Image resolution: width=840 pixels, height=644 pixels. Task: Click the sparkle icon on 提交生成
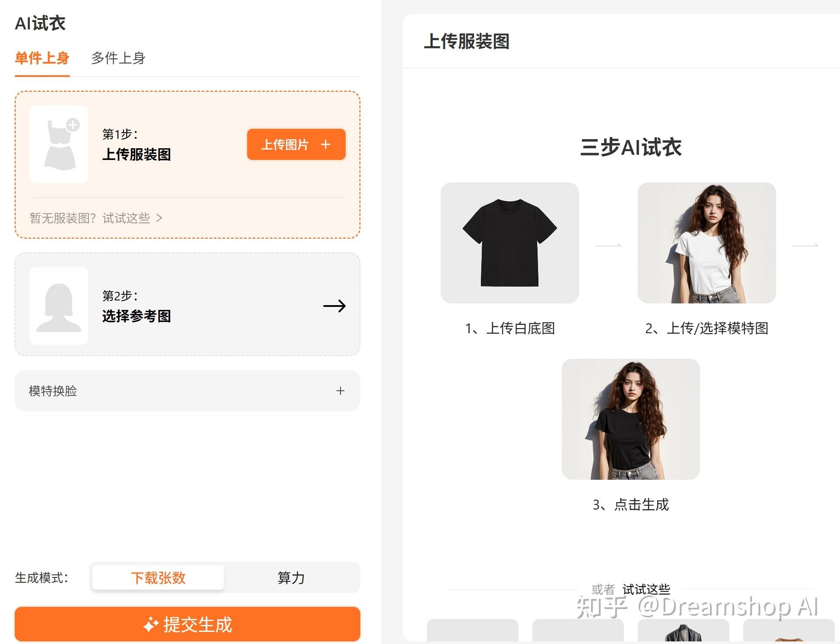click(x=151, y=625)
